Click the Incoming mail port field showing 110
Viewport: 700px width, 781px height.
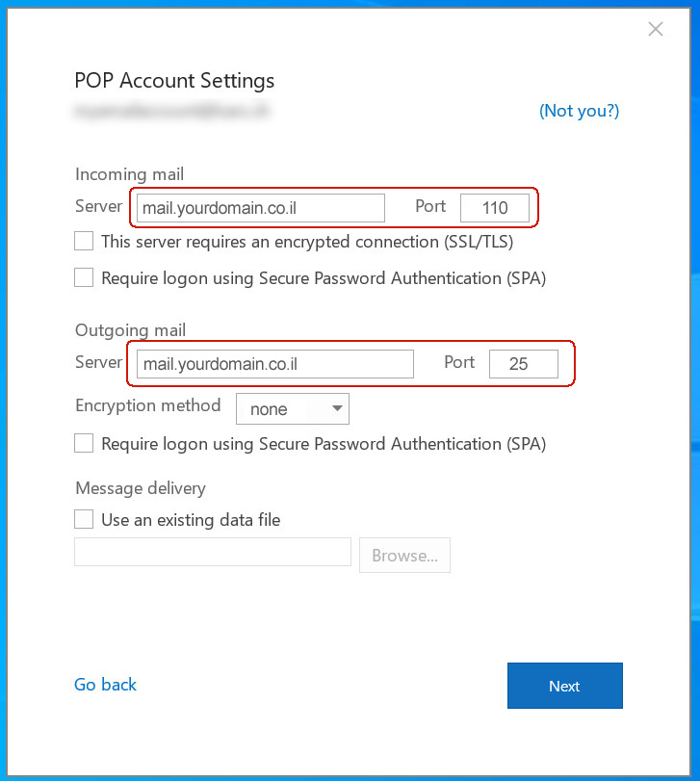click(494, 208)
